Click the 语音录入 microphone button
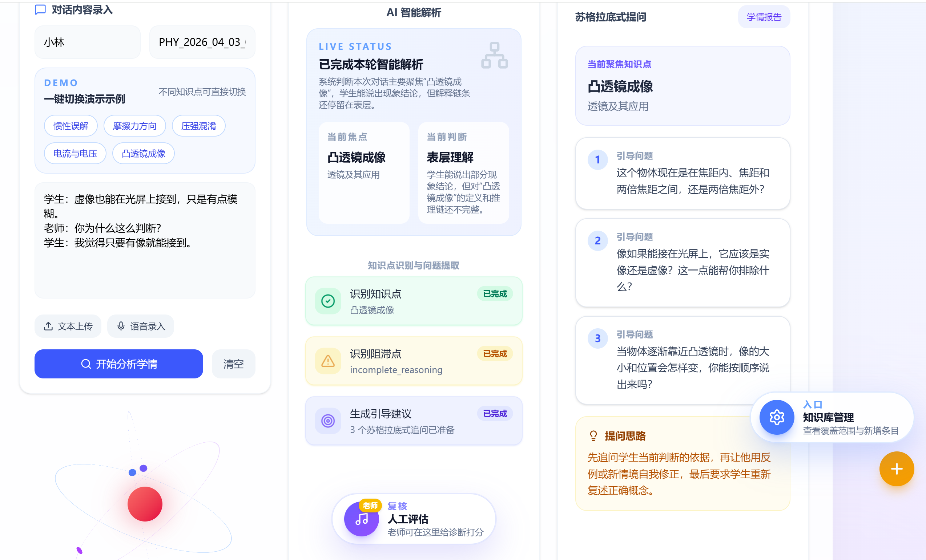Screen dimensions: 926x560 (x=141, y=326)
